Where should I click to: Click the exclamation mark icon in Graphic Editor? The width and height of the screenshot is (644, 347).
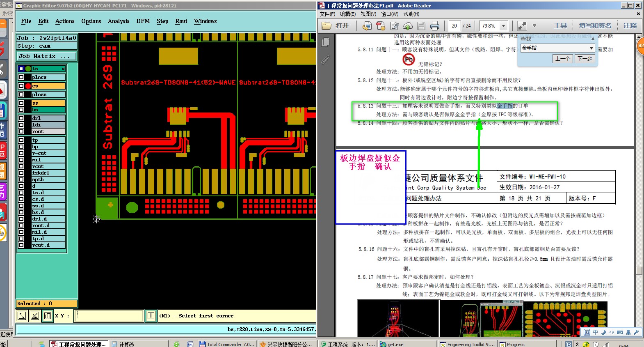[x=151, y=316]
